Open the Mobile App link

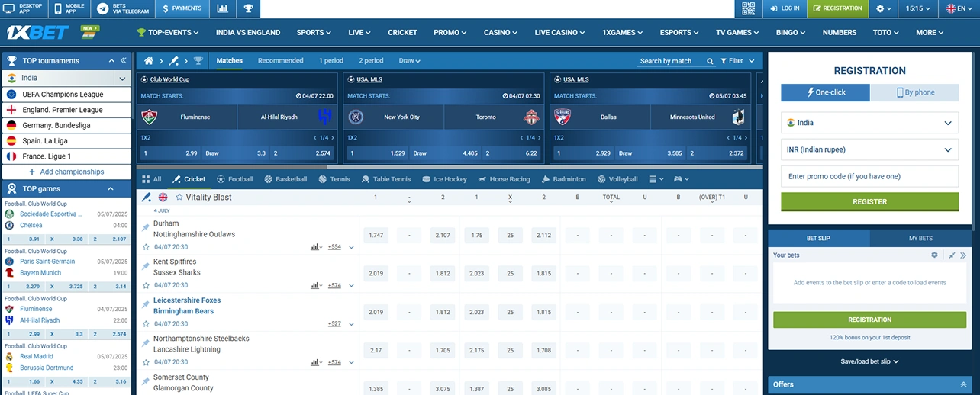[69, 8]
